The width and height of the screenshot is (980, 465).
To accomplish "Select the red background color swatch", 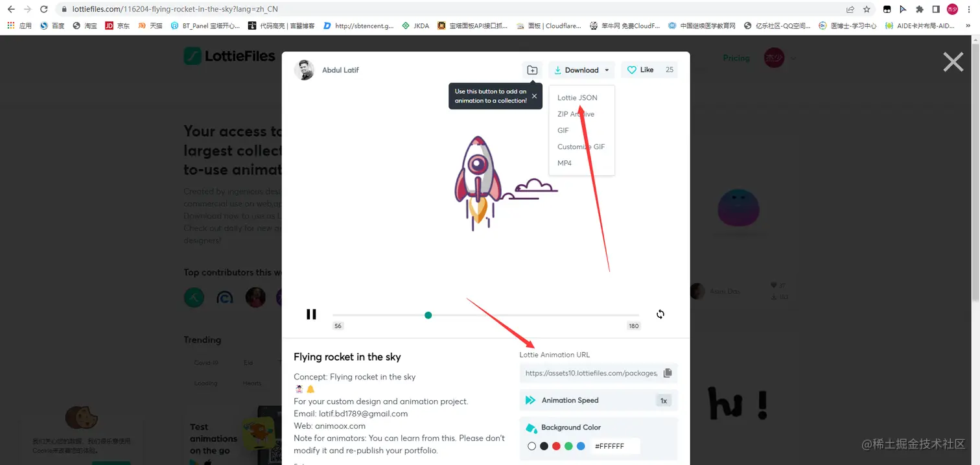I will (556, 446).
